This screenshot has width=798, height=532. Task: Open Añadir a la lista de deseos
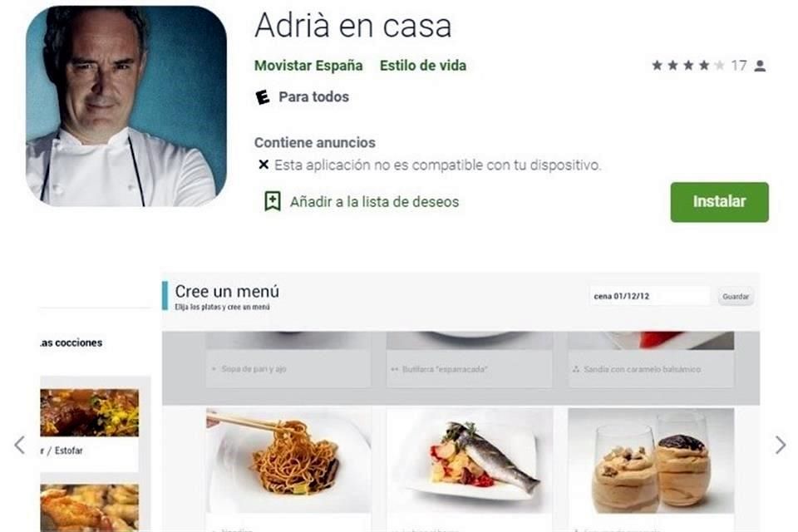[x=374, y=202]
